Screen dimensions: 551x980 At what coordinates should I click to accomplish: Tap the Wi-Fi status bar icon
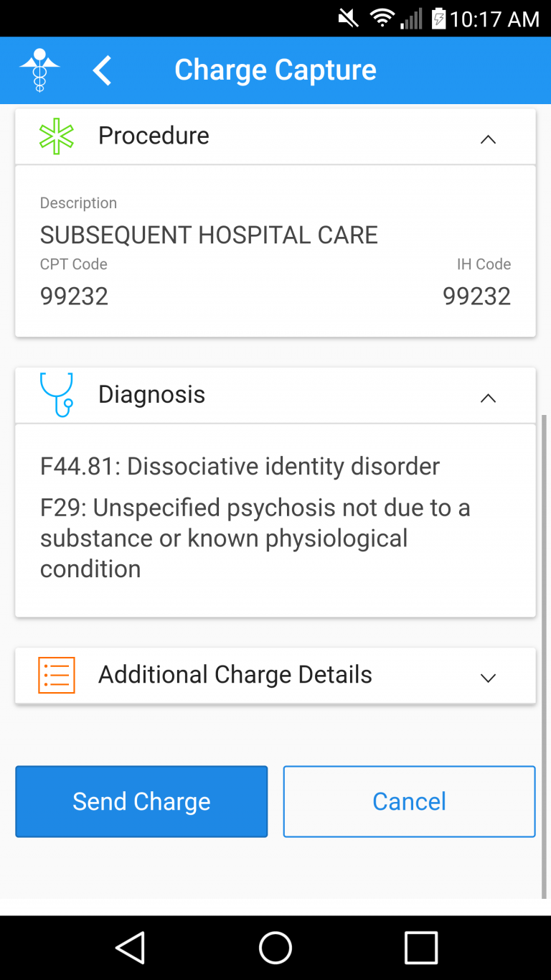[x=382, y=18]
